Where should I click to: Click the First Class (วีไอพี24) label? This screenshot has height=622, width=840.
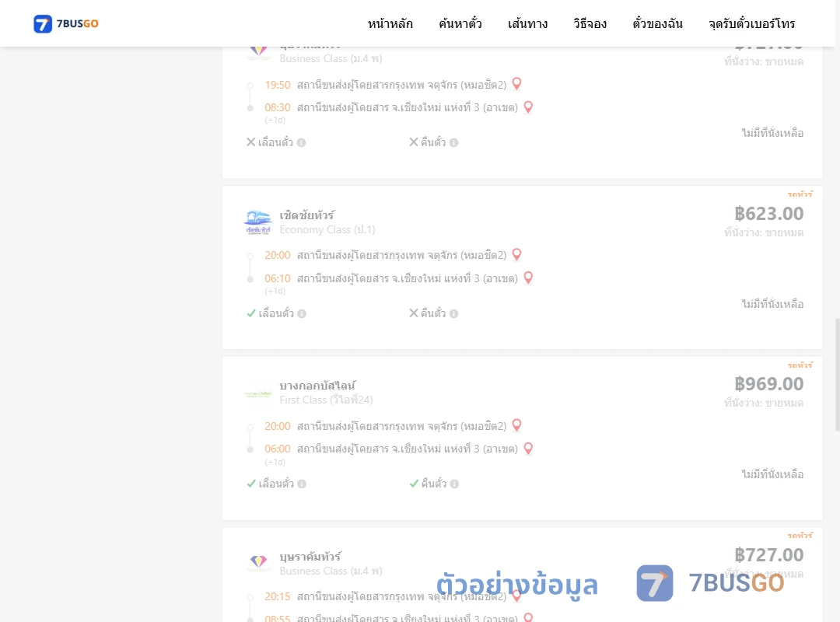click(326, 400)
